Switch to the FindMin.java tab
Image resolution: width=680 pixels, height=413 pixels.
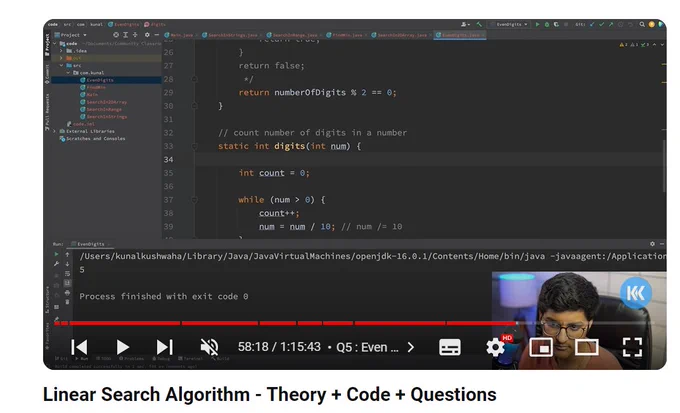[345, 35]
